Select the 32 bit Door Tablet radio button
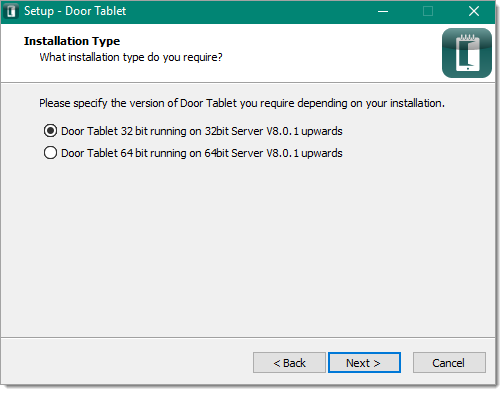 coord(50,131)
